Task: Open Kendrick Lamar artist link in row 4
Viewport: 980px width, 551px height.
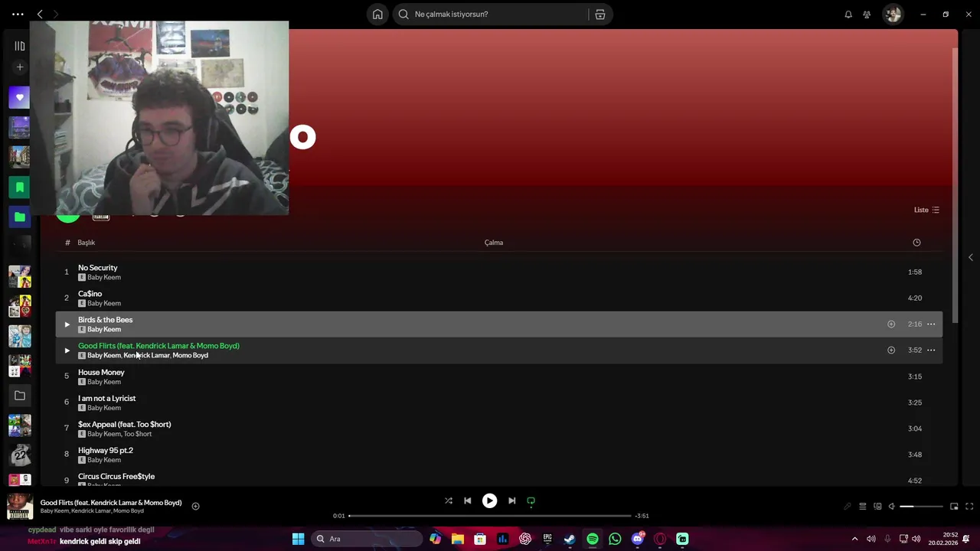Action: pos(147,356)
